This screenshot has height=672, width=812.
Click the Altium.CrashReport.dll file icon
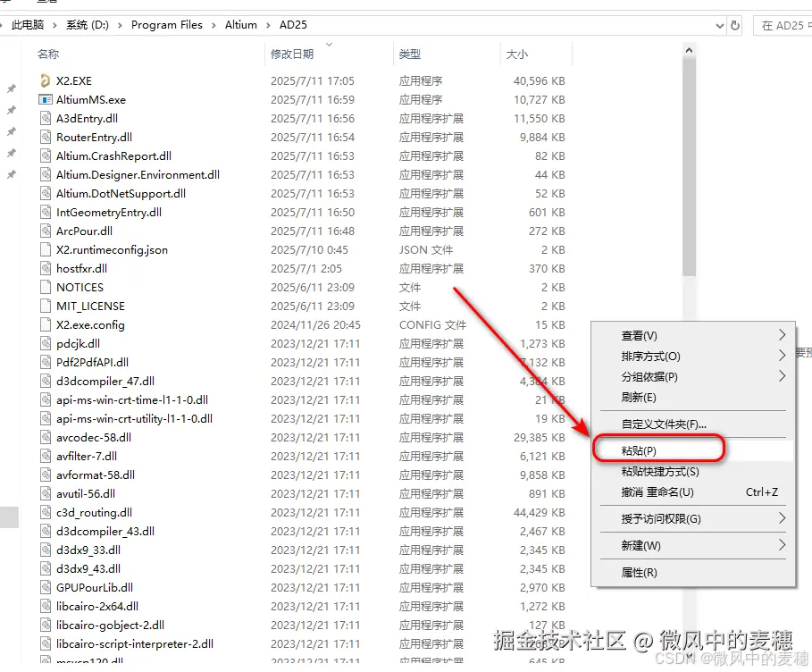46,156
